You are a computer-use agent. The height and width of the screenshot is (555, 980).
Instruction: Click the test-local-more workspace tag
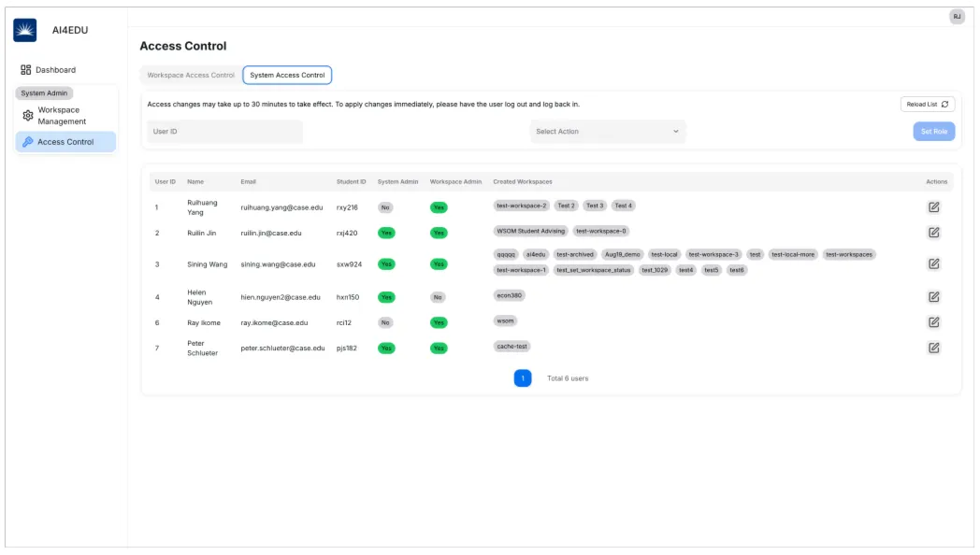793,255
